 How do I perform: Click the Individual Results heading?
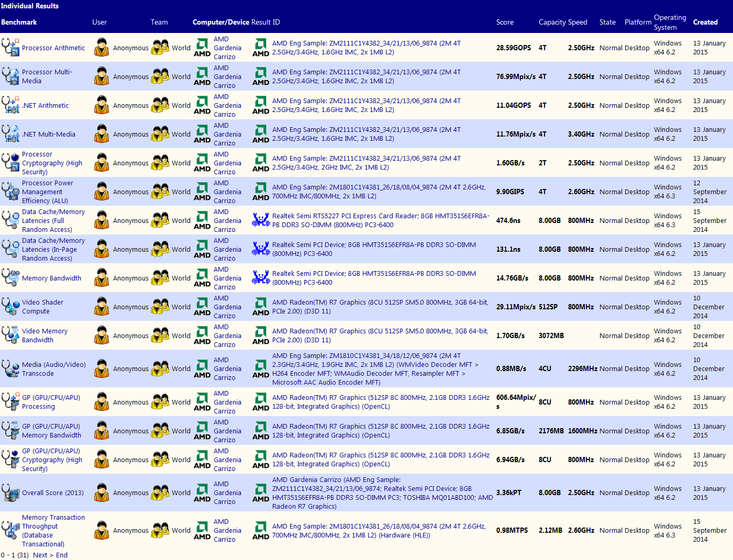point(30,6)
